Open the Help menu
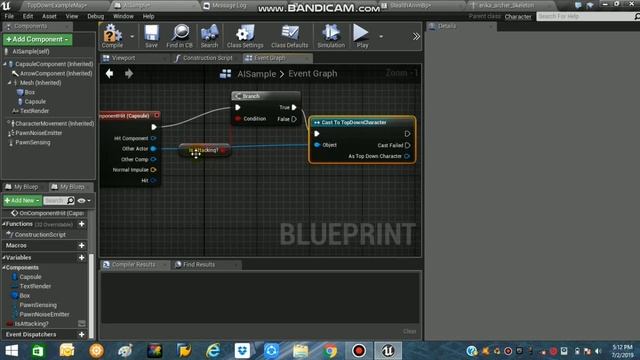 coord(148,16)
